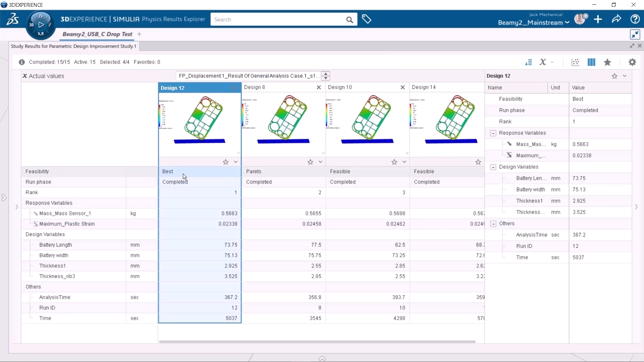
Task: Mark Design 12 favorite in details panel
Action: click(x=614, y=76)
